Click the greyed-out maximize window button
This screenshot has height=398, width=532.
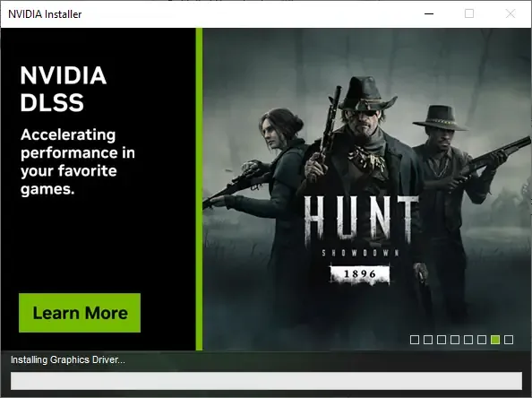coord(469,14)
